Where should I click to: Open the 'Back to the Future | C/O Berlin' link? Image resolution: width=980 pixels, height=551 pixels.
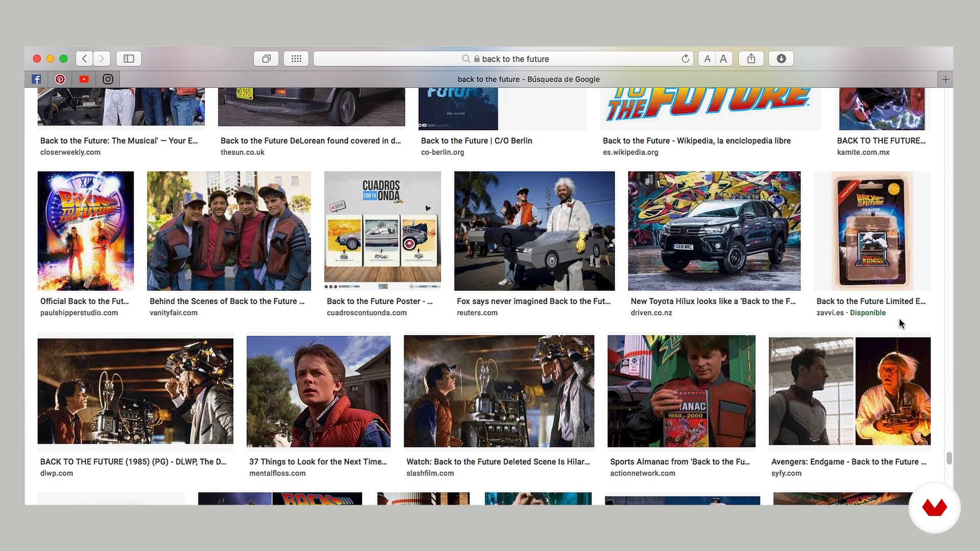coord(476,140)
